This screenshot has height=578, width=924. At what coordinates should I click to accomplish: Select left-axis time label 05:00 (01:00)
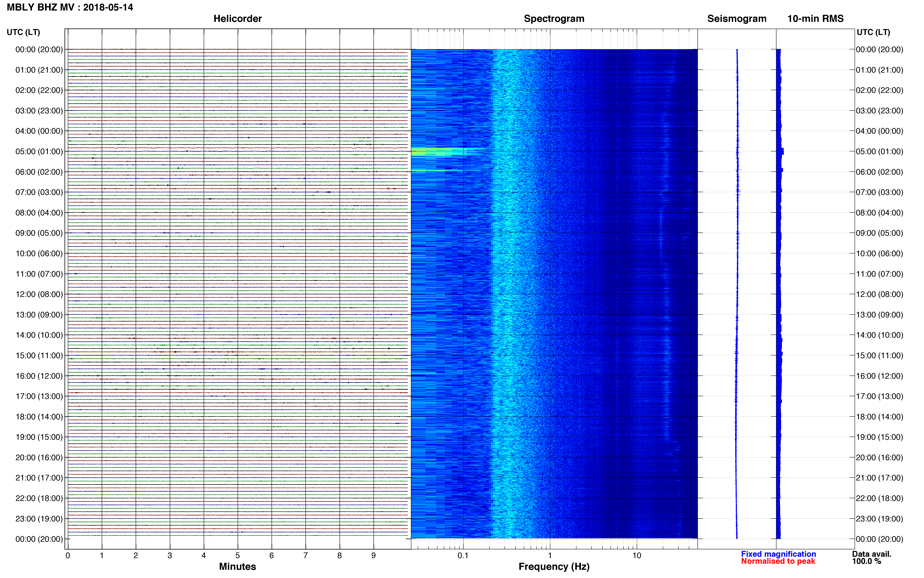(39, 151)
